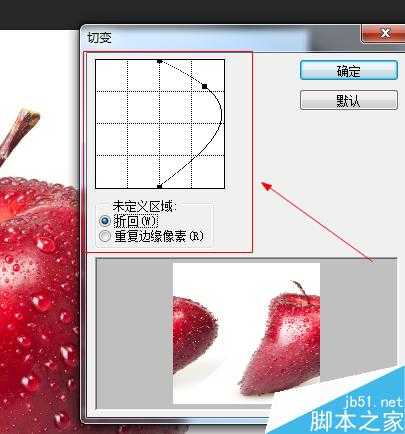The image size is (405, 434).
Task: Click the 未定义区域 label
Action: (144, 207)
